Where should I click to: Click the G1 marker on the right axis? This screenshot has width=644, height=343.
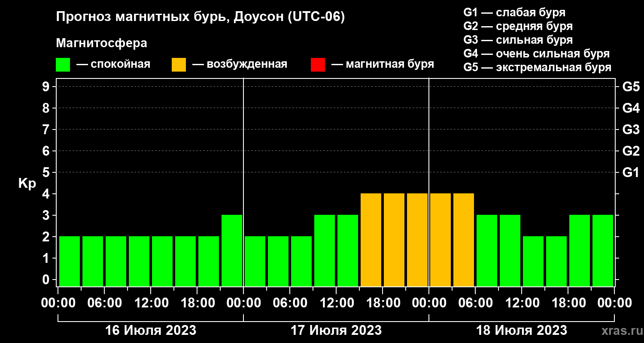pyautogui.click(x=631, y=172)
